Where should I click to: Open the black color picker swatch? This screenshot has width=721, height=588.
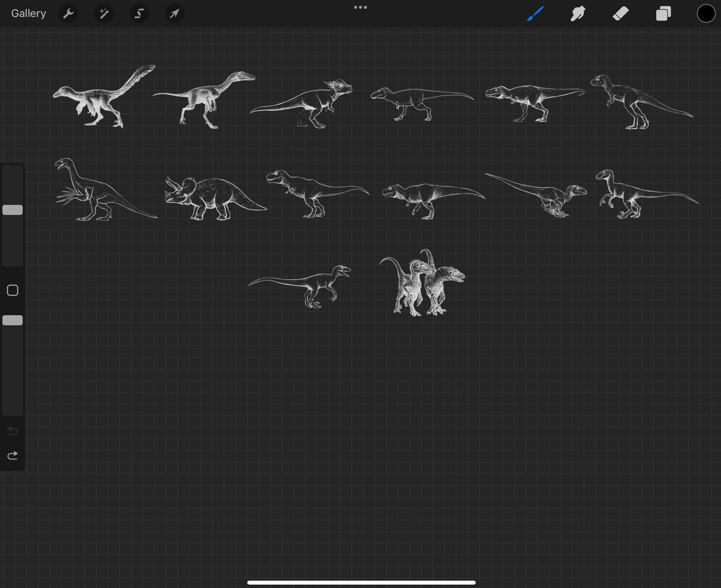(706, 14)
